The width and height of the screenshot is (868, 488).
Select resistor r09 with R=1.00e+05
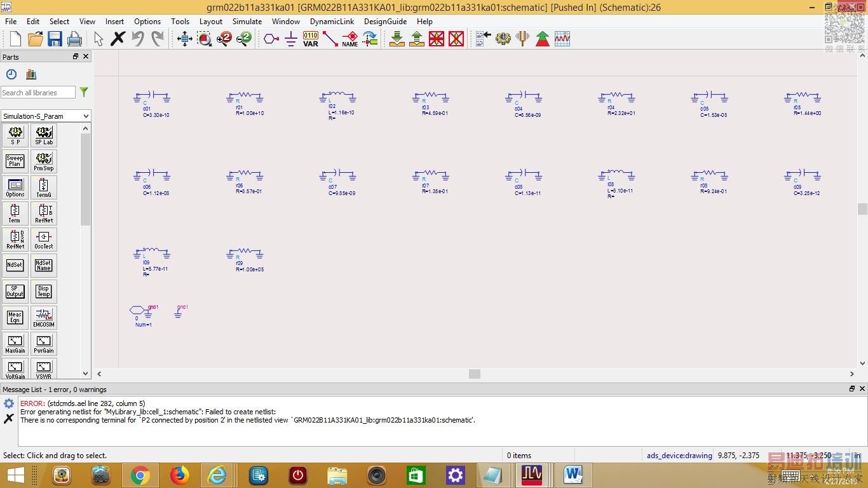(x=245, y=254)
